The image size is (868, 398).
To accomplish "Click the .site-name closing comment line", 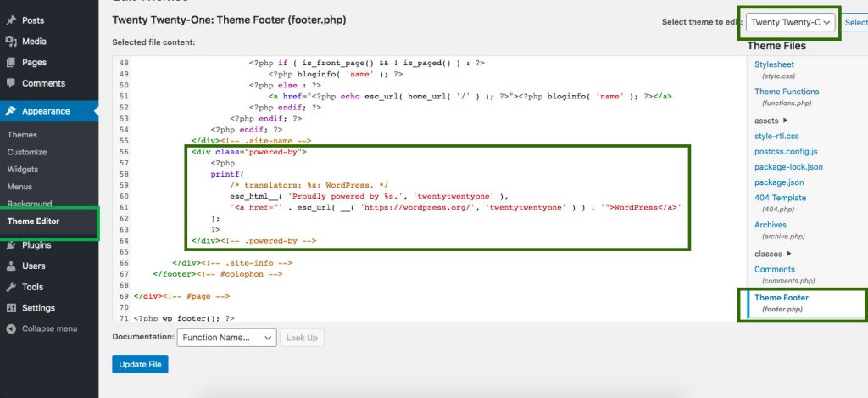I will point(251,141).
